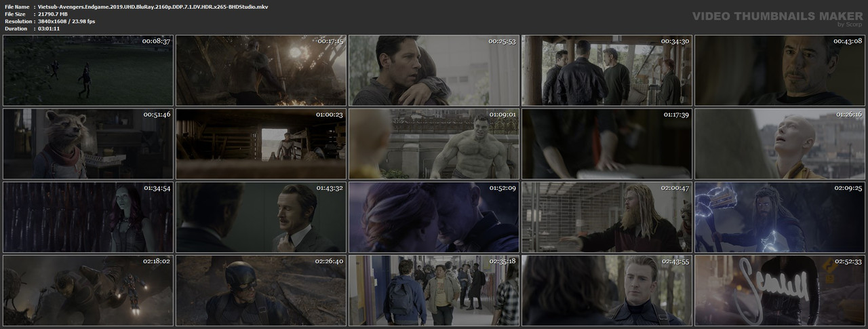Click the File Size label

pyautogui.click(x=16, y=14)
